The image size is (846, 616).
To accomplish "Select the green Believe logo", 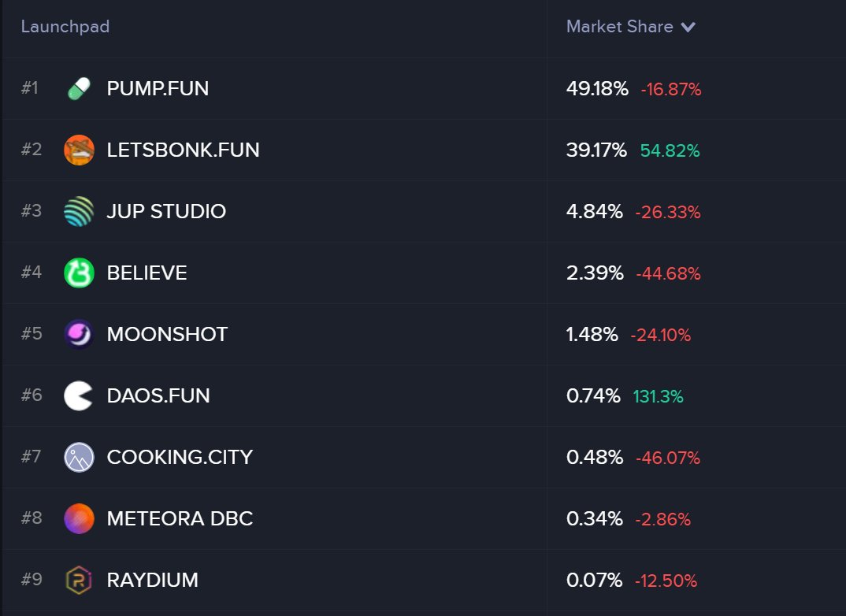I will tap(79, 273).
